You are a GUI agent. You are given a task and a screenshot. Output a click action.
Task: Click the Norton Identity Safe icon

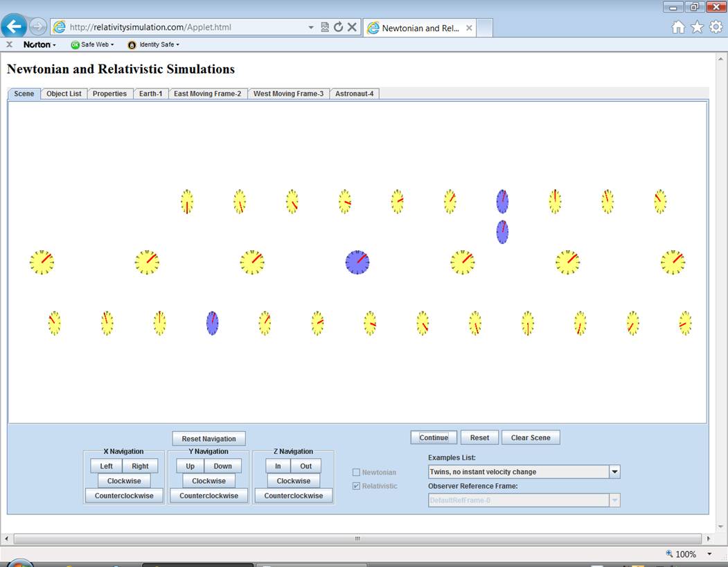click(132, 45)
